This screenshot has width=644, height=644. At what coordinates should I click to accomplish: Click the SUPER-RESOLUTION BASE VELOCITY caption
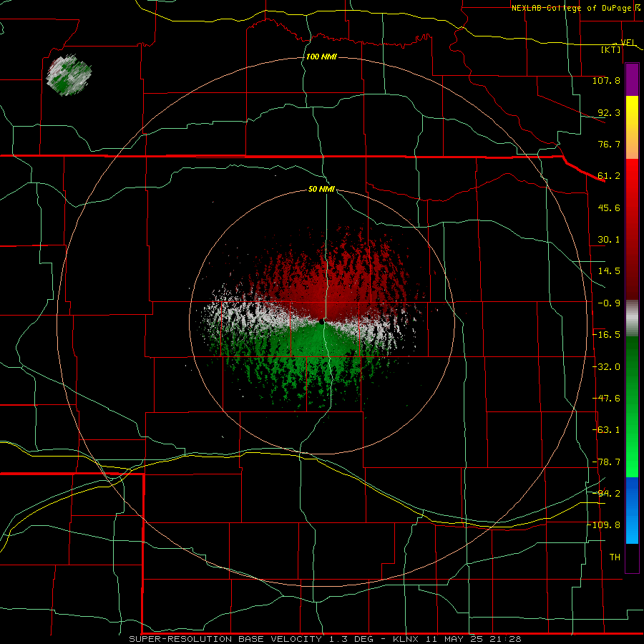[225, 639]
